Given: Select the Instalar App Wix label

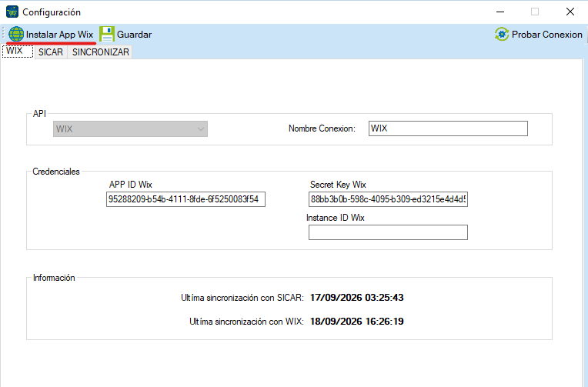Looking at the screenshot, I should coord(59,35).
